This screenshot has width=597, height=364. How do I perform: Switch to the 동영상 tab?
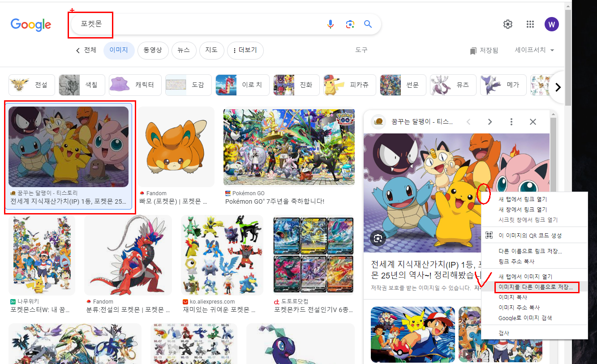click(x=153, y=51)
